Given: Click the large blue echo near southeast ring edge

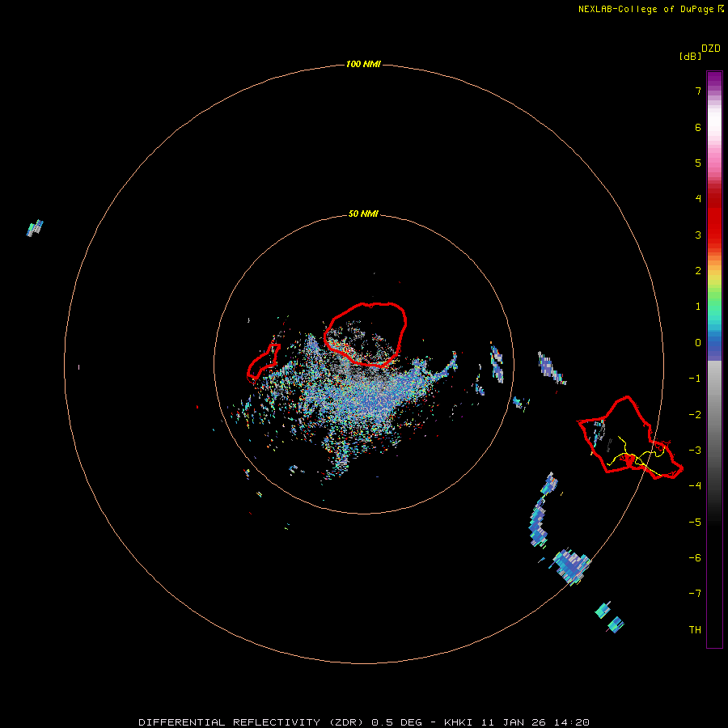Looking at the screenshot, I should point(571,565).
